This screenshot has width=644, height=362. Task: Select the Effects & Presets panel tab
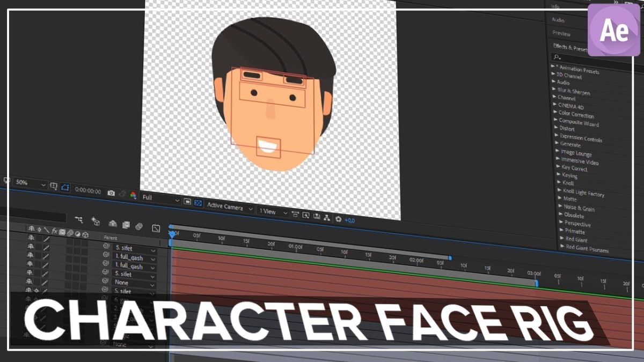(570, 47)
